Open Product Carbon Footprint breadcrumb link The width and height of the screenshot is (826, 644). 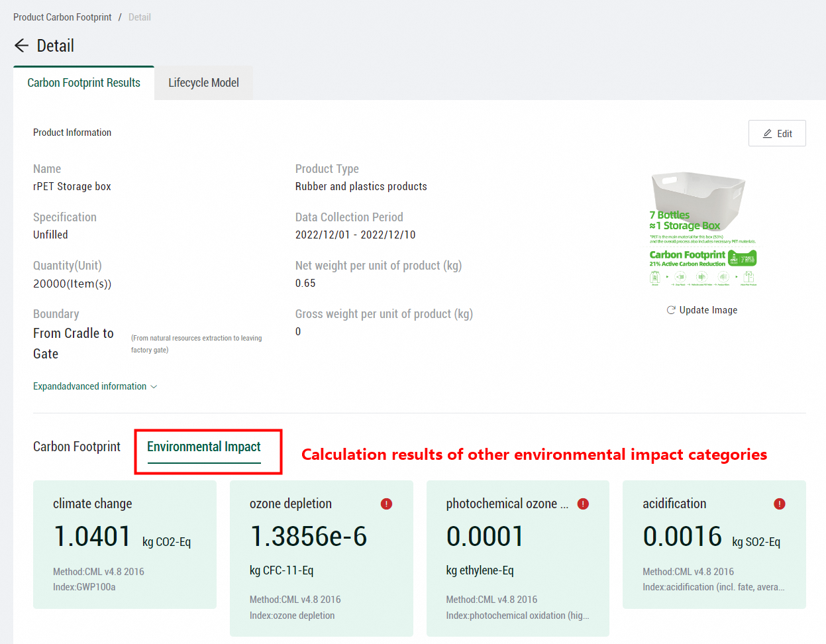62,17
